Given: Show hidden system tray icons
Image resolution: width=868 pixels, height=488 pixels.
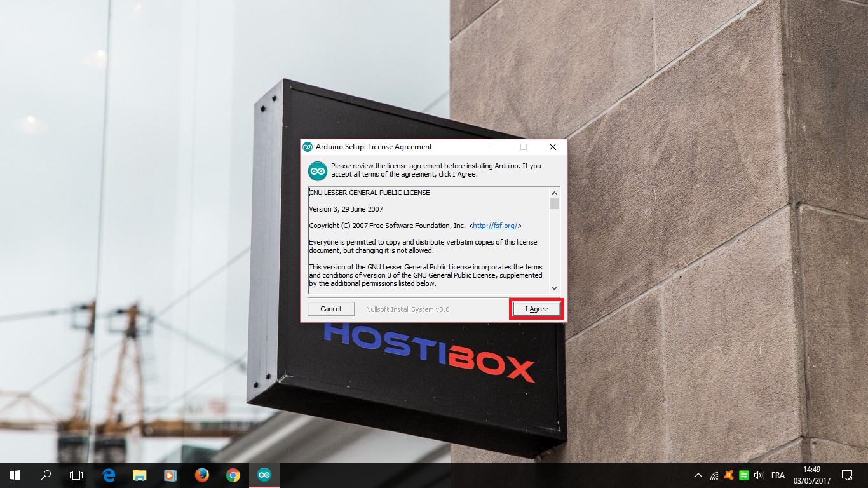Looking at the screenshot, I should pos(698,475).
